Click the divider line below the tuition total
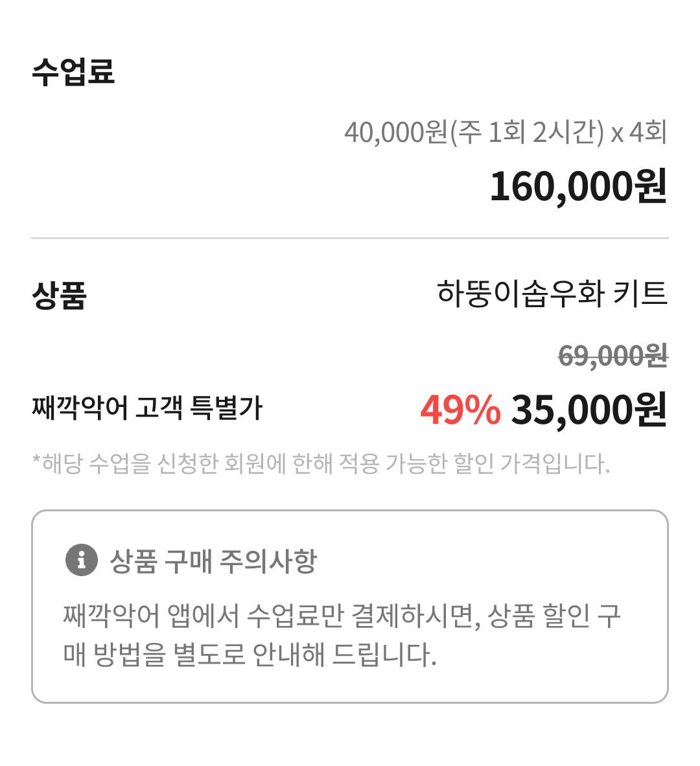 (350, 238)
